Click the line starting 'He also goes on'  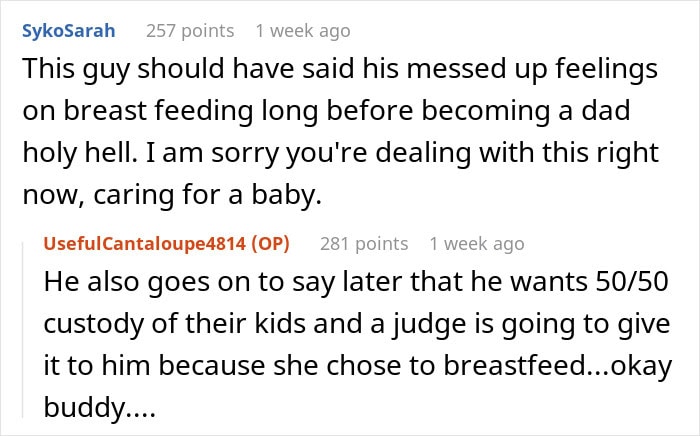coord(356,282)
